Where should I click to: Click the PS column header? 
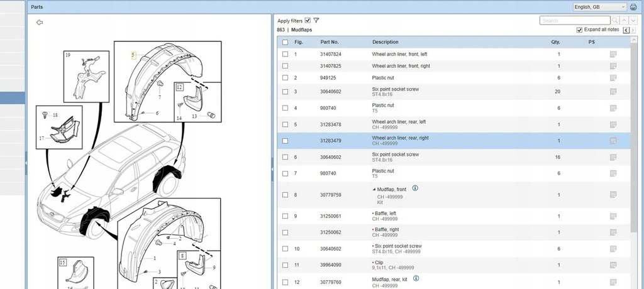coord(591,42)
